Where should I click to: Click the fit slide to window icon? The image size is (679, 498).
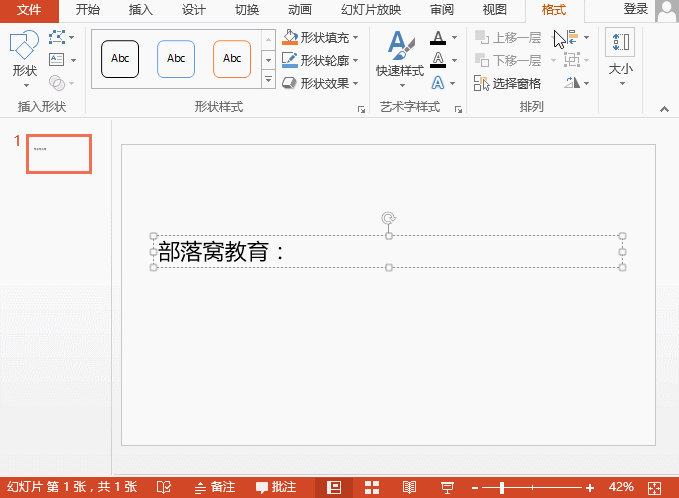[655, 487]
